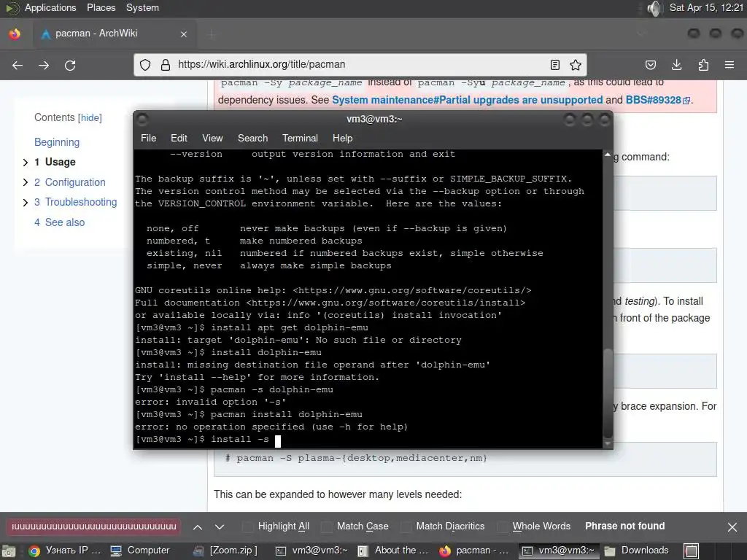Toggle reader view in the address bar
This screenshot has height=560, width=747.
click(555, 65)
